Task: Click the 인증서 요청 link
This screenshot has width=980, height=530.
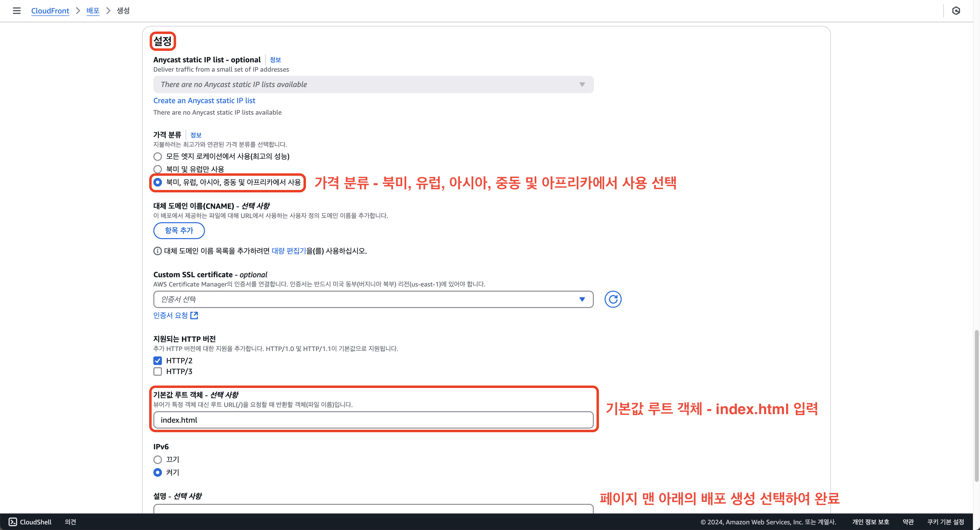Action: pyautogui.click(x=170, y=315)
